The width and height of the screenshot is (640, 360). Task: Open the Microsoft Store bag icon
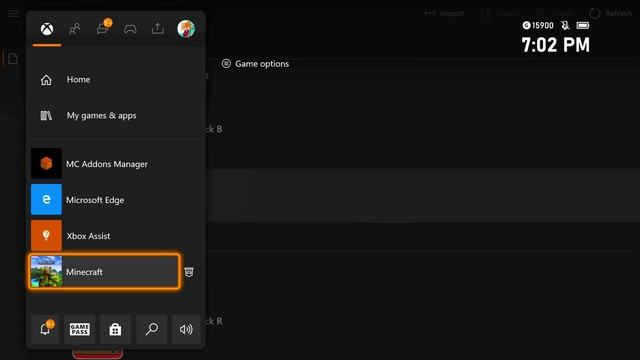[x=115, y=329]
